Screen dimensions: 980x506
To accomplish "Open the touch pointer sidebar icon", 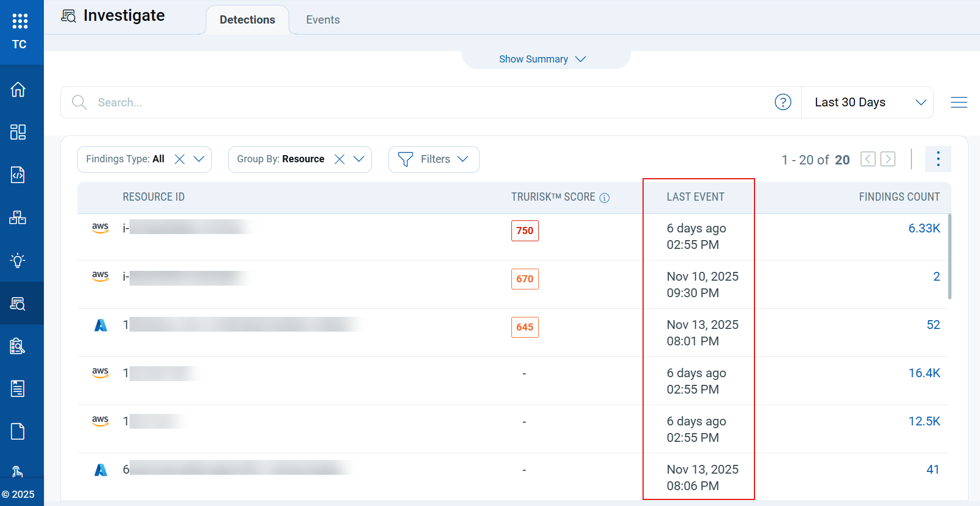I will (x=18, y=471).
